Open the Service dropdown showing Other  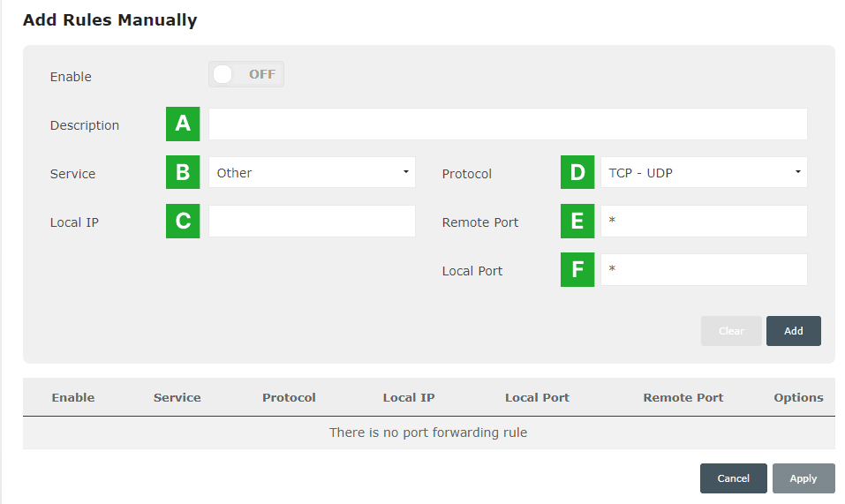pos(312,173)
